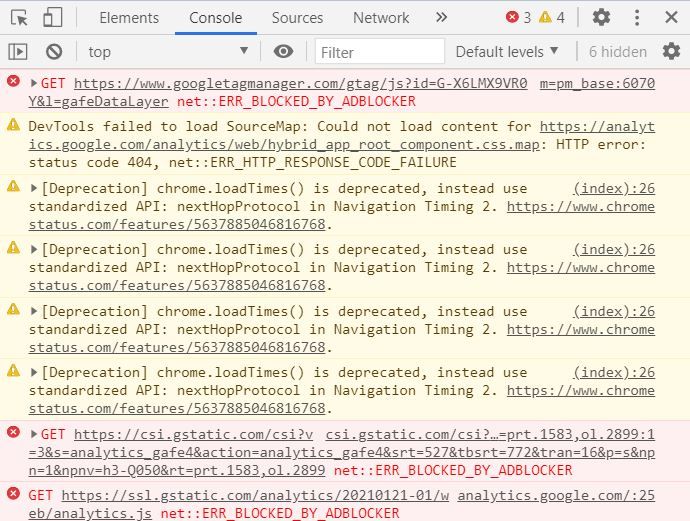Open console settings gear icon

(x=671, y=51)
